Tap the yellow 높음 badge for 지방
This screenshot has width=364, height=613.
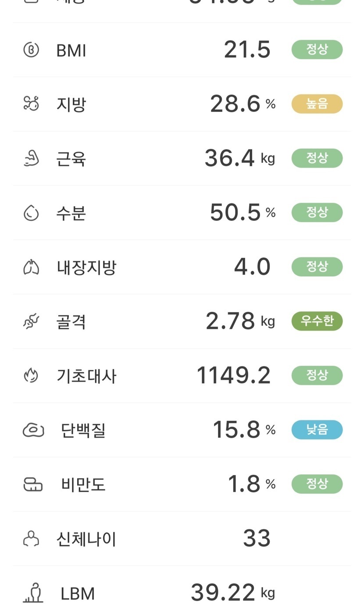(317, 104)
